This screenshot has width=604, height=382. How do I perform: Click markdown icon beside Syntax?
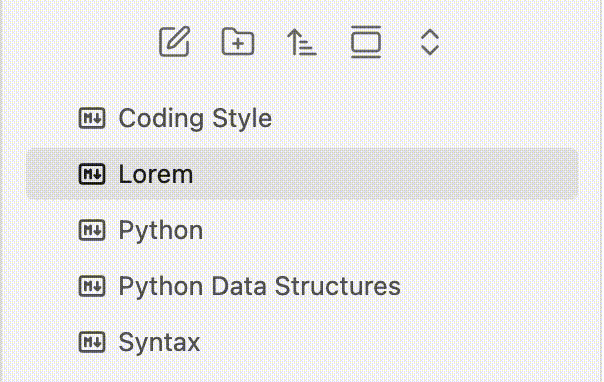tap(92, 342)
